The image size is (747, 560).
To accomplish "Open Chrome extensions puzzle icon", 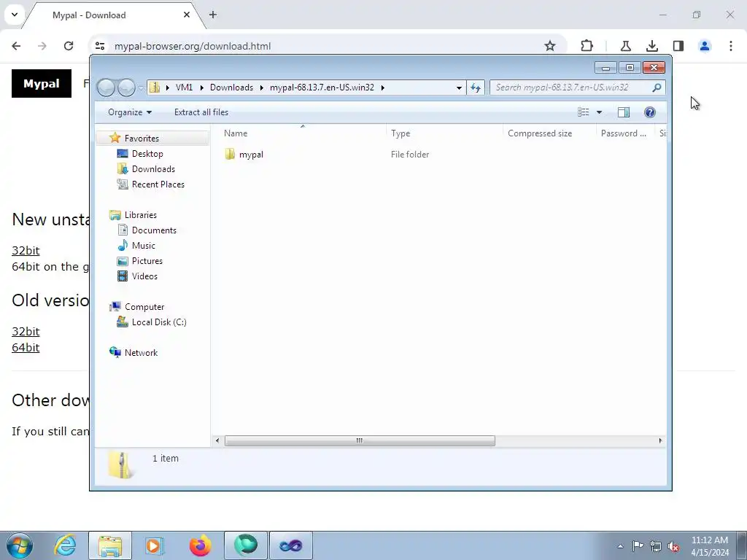I will [x=587, y=46].
